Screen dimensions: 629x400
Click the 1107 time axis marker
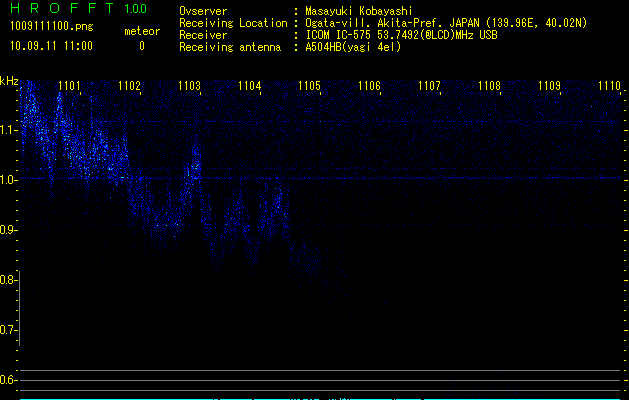pyautogui.click(x=430, y=86)
